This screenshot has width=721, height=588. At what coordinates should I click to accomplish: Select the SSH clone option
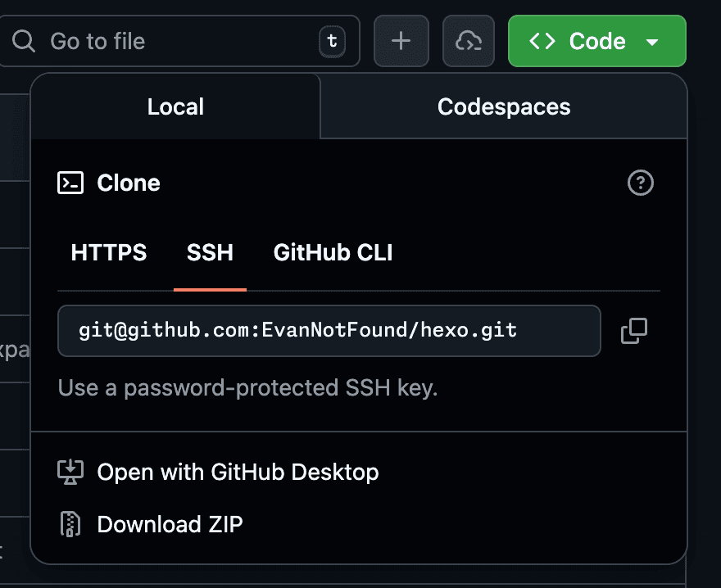coord(210,253)
